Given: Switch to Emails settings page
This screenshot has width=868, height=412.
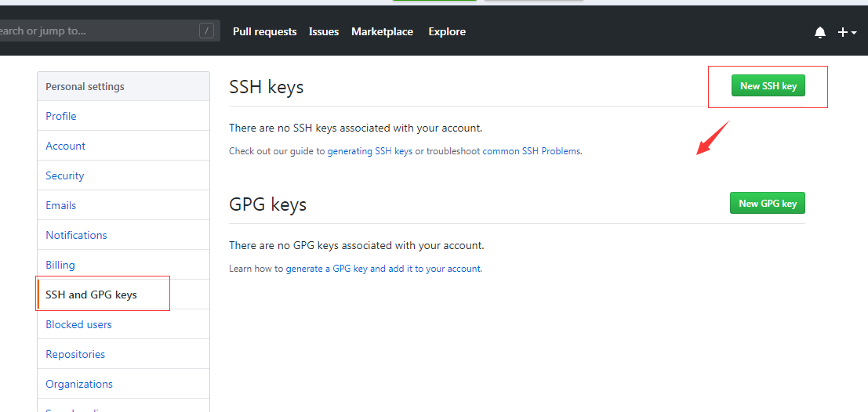Looking at the screenshot, I should tap(61, 205).
